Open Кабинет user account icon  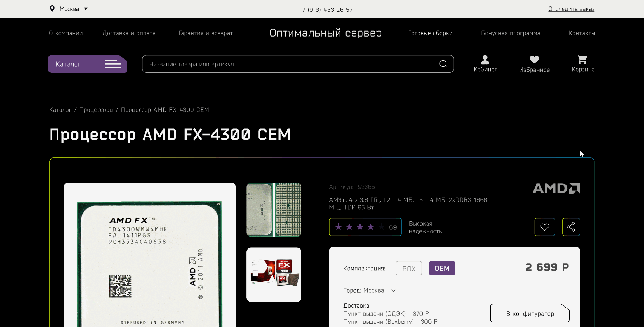[485, 64]
